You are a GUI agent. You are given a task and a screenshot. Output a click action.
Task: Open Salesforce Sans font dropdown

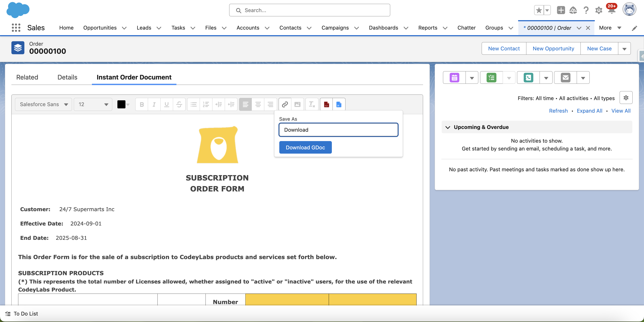44,104
